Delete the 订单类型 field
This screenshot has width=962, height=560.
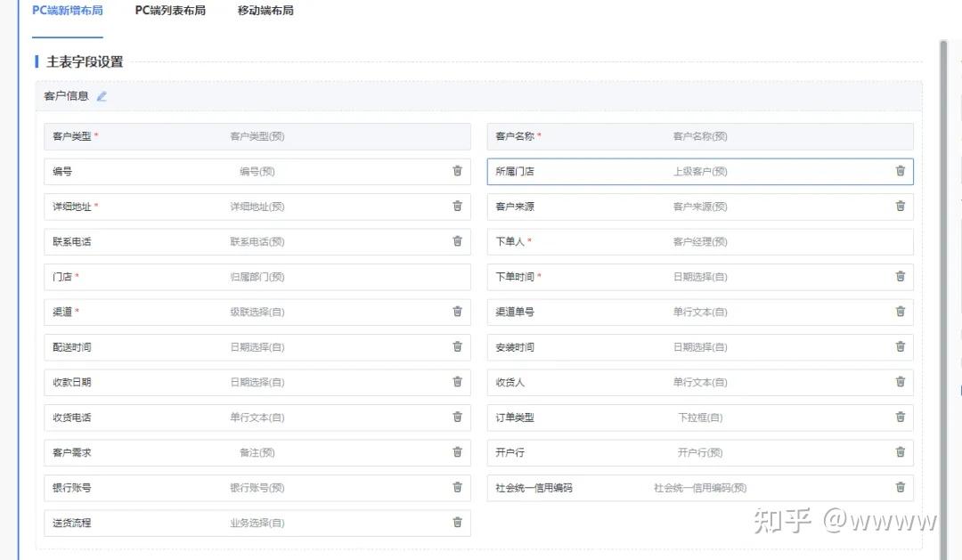pos(900,417)
